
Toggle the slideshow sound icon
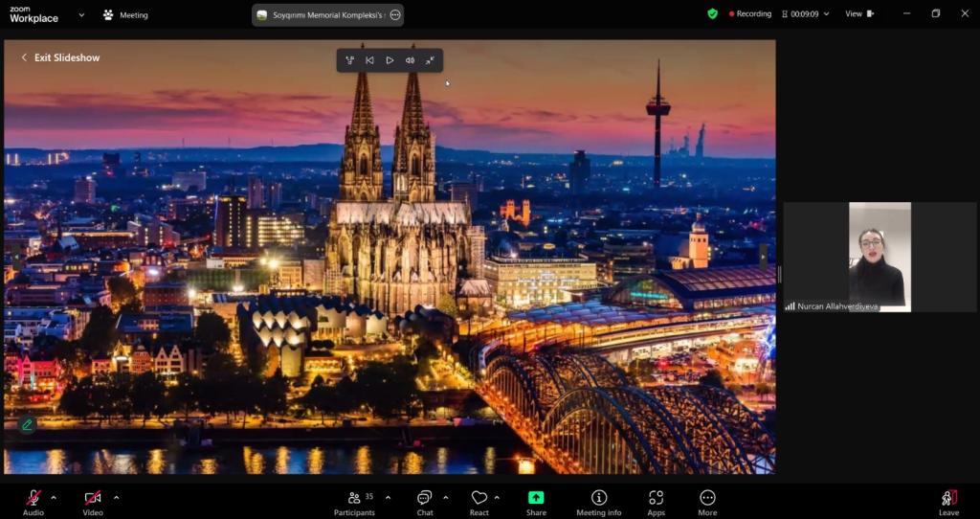pyautogui.click(x=410, y=60)
